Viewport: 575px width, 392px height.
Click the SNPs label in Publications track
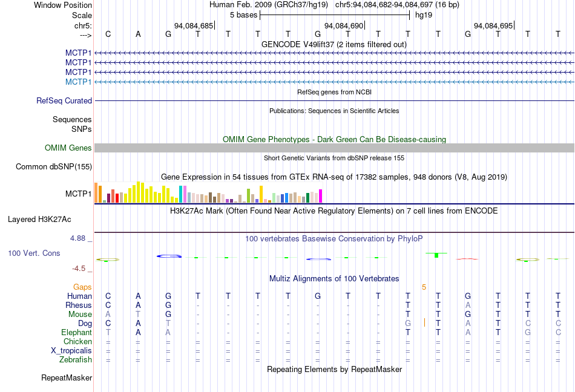(x=82, y=129)
